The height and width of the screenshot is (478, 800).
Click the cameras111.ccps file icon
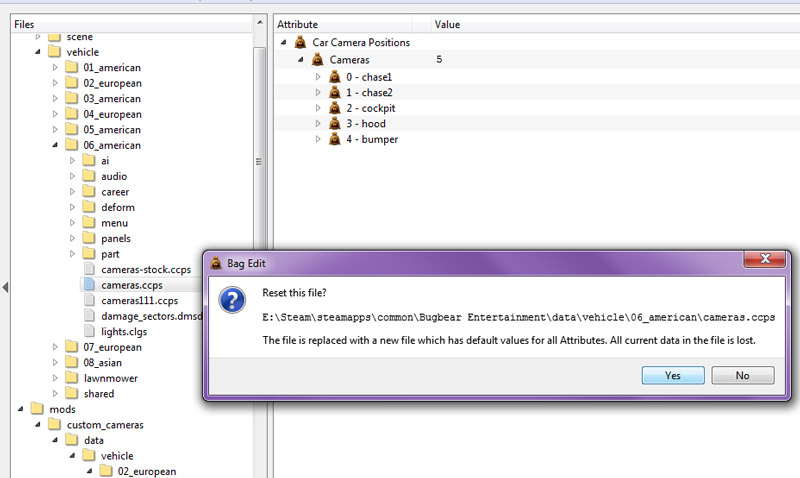(x=89, y=300)
